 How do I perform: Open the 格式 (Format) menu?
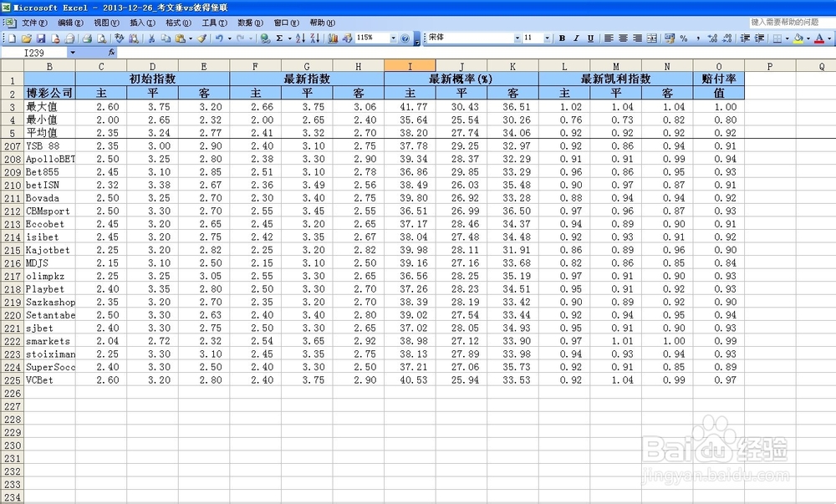tap(178, 23)
